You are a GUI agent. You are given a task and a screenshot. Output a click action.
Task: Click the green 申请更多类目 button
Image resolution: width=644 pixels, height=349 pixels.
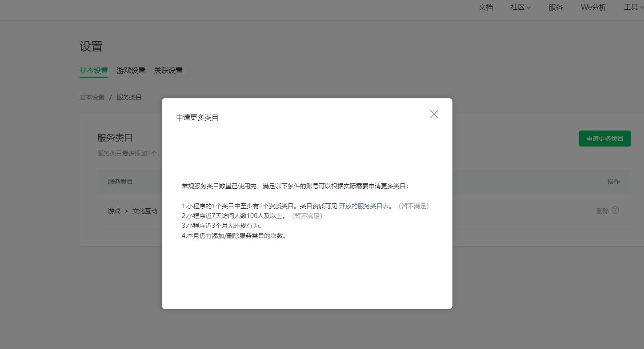point(604,139)
